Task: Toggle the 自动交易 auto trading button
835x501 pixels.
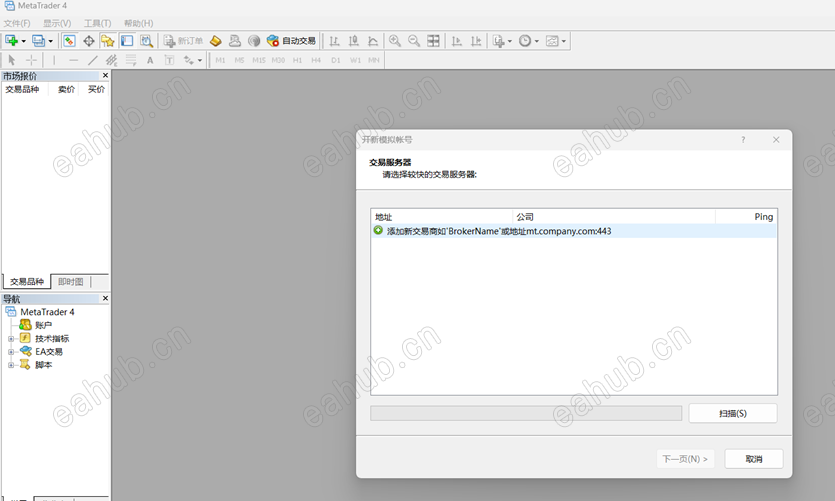Action: click(x=291, y=40)
